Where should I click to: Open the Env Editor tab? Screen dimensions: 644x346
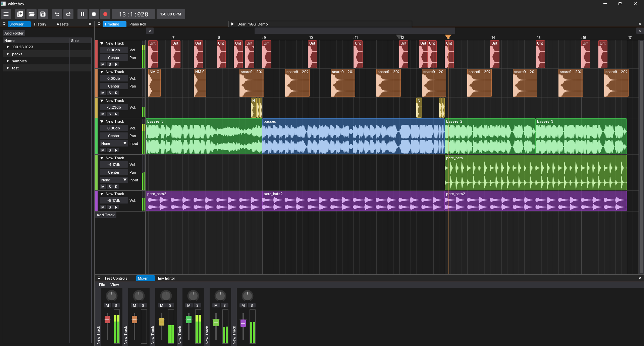click(x=166, y=278)
